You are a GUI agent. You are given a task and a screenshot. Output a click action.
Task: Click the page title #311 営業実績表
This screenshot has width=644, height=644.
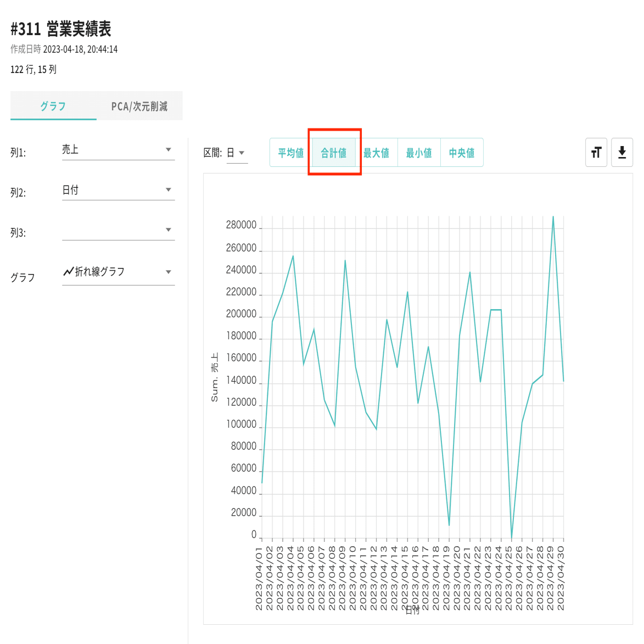point(61,29)
